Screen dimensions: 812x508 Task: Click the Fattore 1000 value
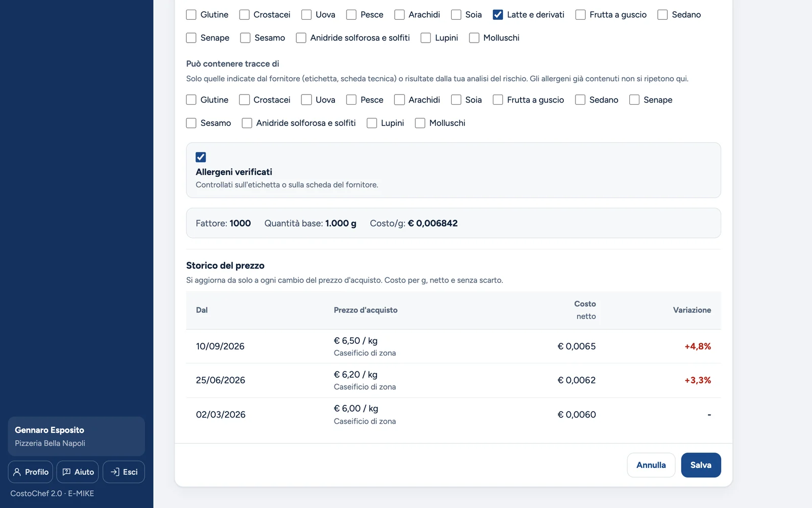point(240,223)
